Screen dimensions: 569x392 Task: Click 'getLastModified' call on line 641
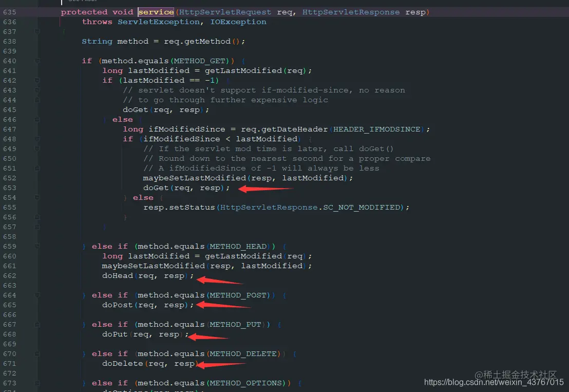(243, 70)
